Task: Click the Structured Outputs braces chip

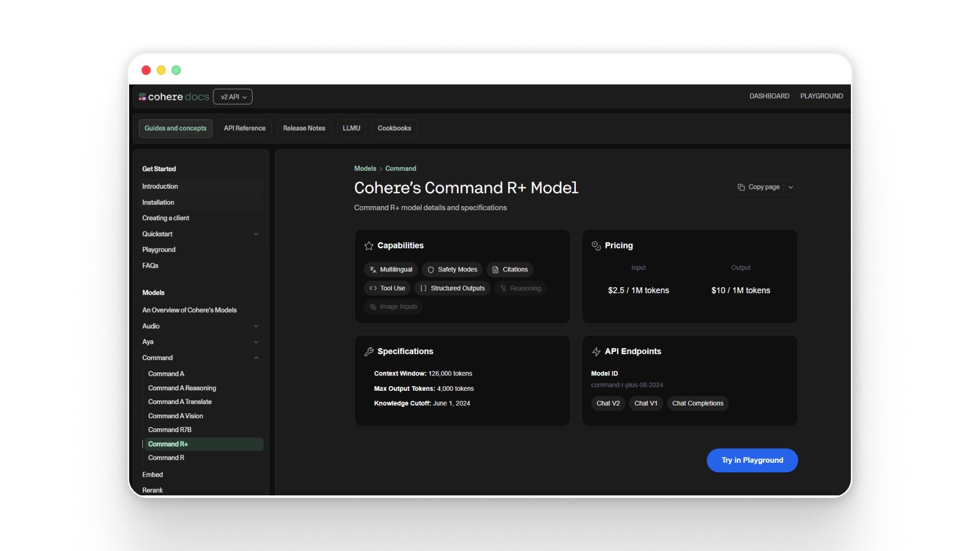Action: [452, 288]
